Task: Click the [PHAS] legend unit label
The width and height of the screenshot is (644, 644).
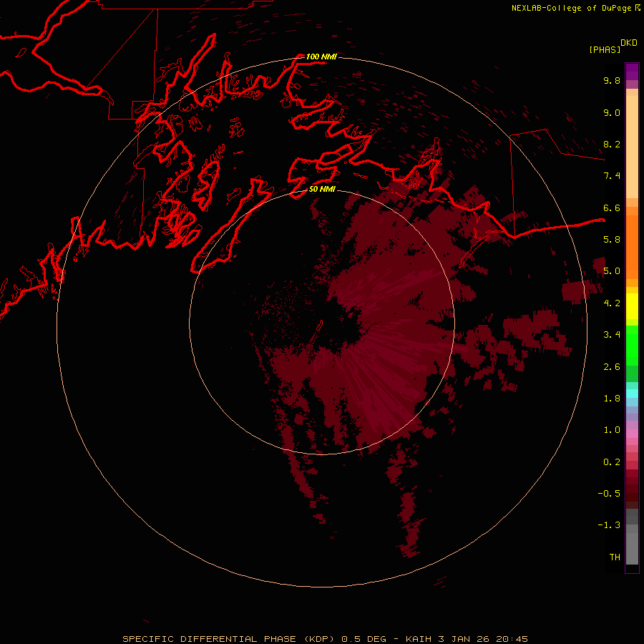Action: (605, 49)
